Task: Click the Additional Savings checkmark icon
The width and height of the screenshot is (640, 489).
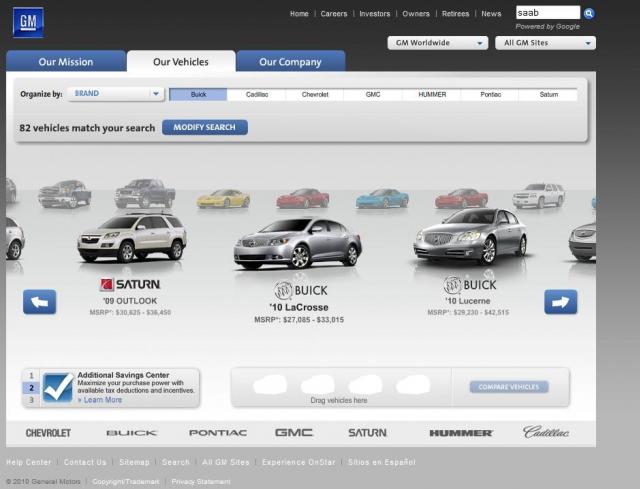Action: (x=58, y=387)
